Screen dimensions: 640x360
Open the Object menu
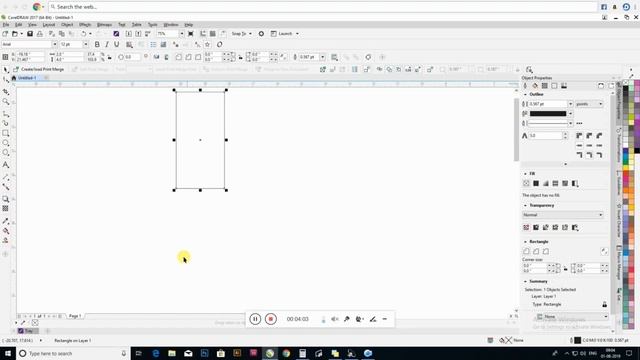67,25
